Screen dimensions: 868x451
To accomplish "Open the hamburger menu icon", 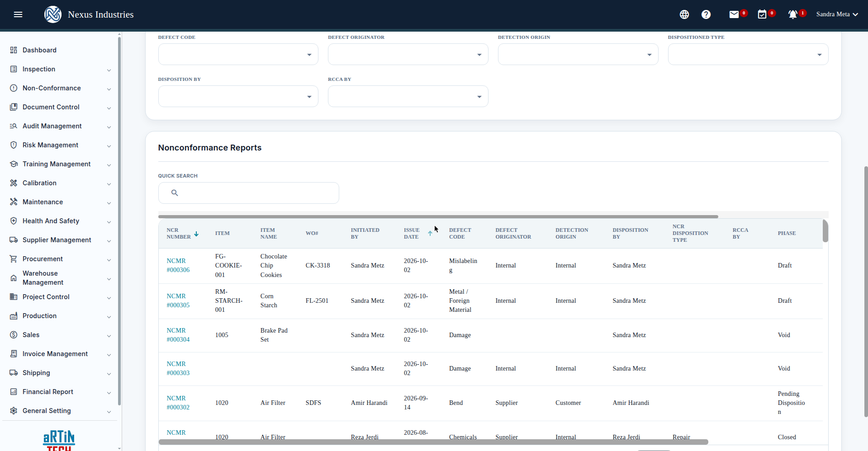I will [x=18, y=14].
